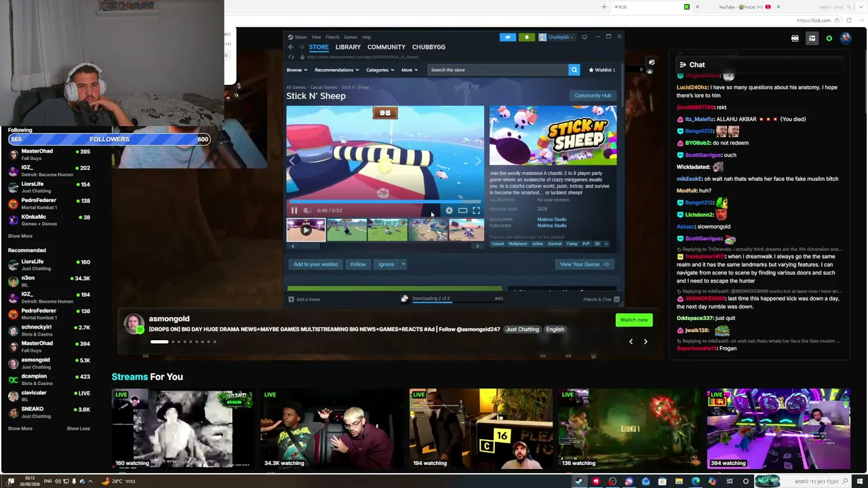The width and height of the screenshot is (868, 488).
Task: Click the Watch now button for asmongold
Action: tap(634, 320)
